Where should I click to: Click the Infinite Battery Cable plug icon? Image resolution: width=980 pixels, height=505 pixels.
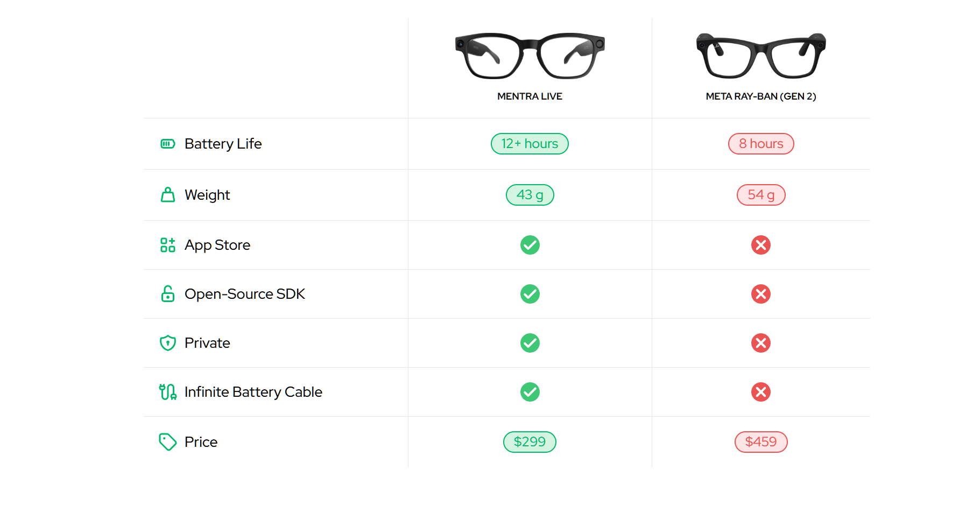pyautogui.click(x=168, y=392)
